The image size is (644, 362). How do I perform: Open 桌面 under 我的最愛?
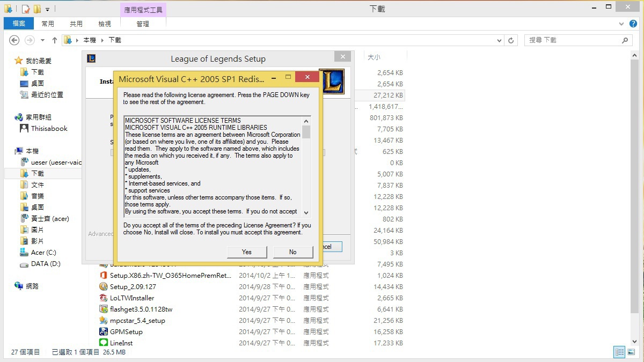point(38,84)
